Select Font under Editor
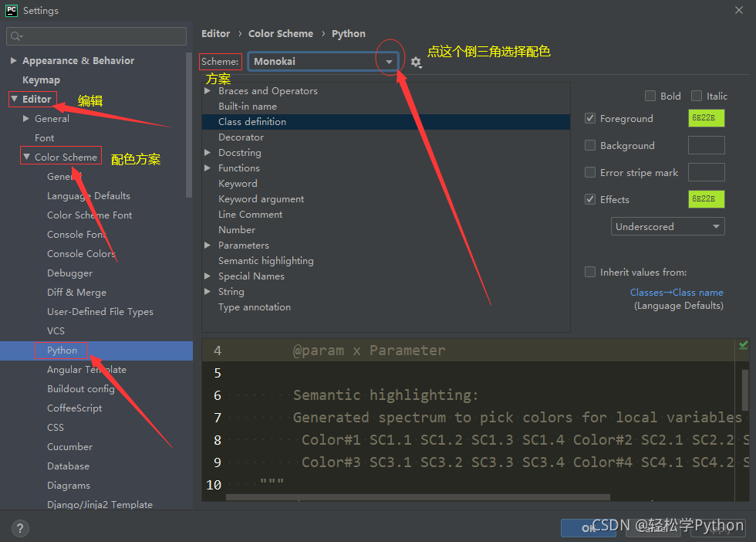The height and width of the screenshot is (542, 756). tap(45, 138)
